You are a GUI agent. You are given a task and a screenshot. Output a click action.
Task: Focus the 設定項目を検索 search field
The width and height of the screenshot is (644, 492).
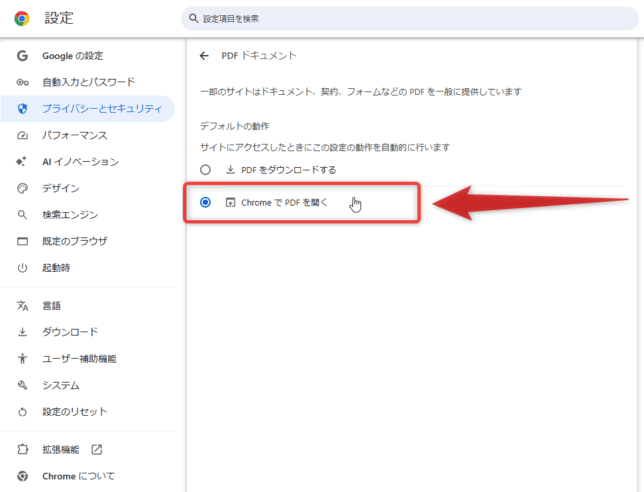pyautogui.click(x=410, y=18)
